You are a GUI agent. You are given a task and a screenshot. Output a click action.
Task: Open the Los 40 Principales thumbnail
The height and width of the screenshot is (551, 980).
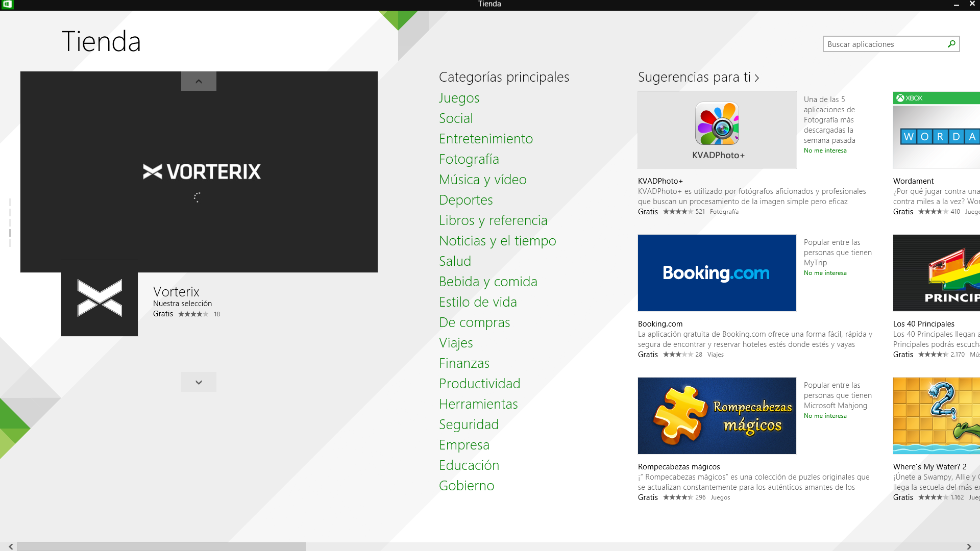937,273
